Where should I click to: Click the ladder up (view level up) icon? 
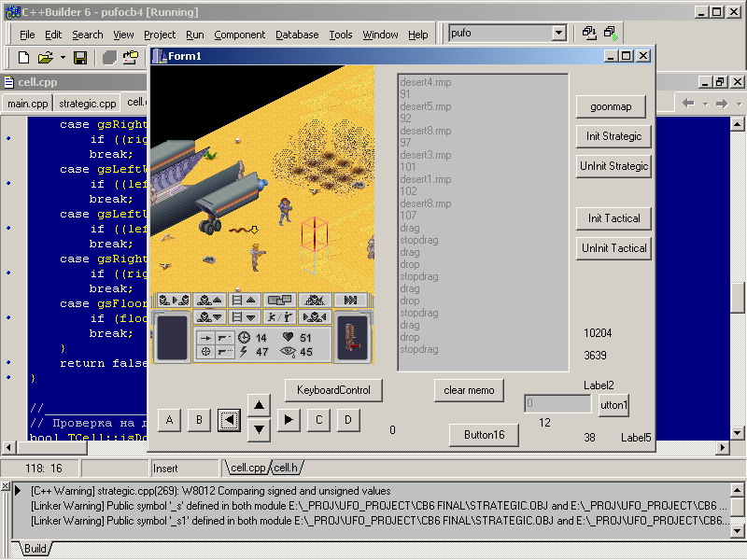pyautogui.click(x=244, y=300)
